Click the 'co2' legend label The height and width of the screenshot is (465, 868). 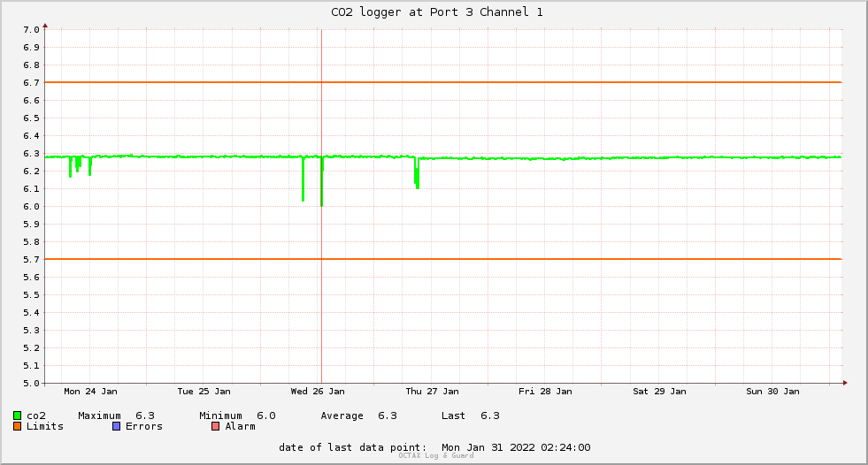(x=36, y=415)
